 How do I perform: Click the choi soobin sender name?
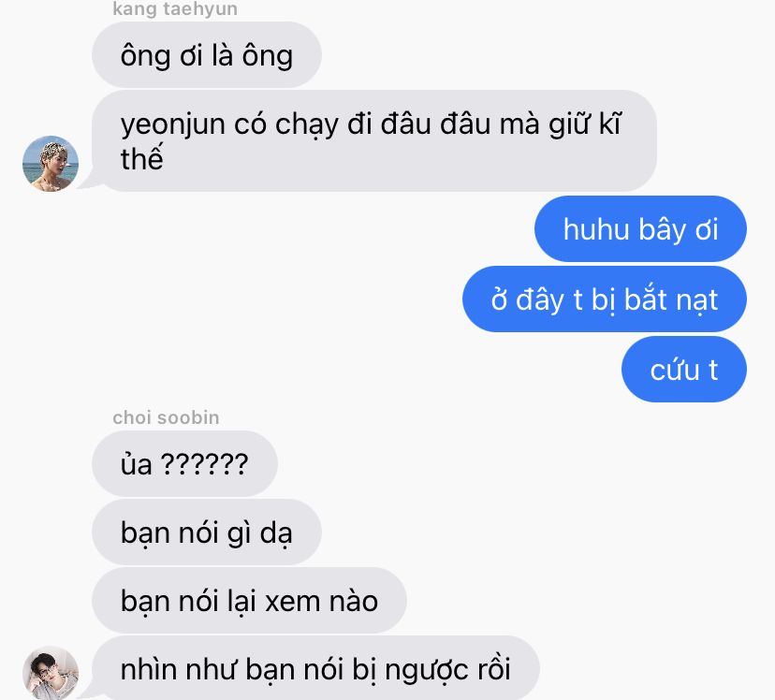coord(166,418)
